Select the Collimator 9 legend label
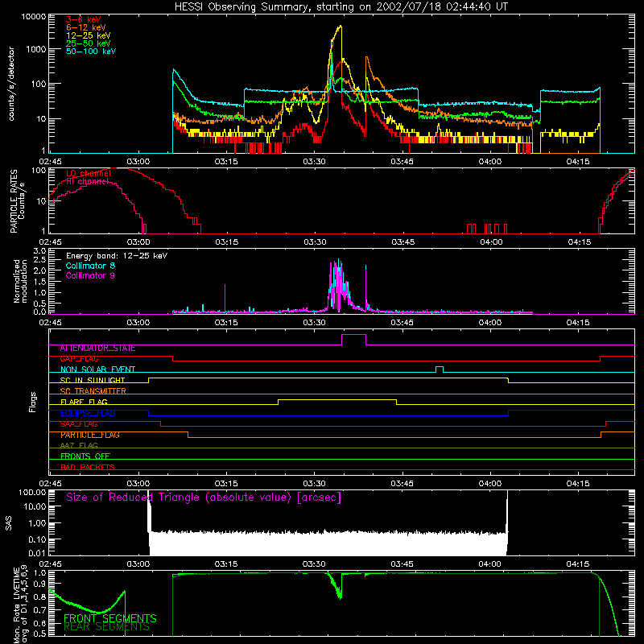Screen dimensions: 644x644 90,275
